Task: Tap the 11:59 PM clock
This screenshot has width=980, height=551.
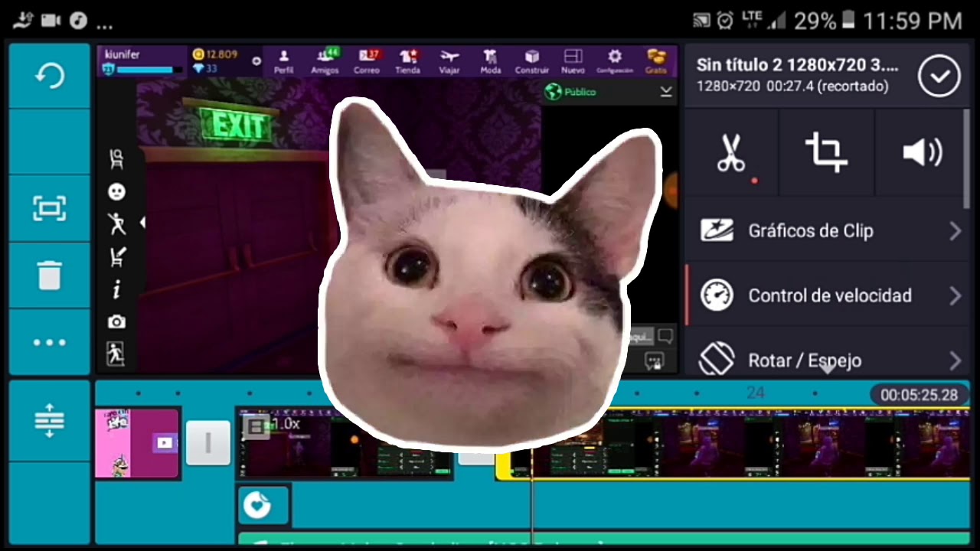Action: coord(912,21)
